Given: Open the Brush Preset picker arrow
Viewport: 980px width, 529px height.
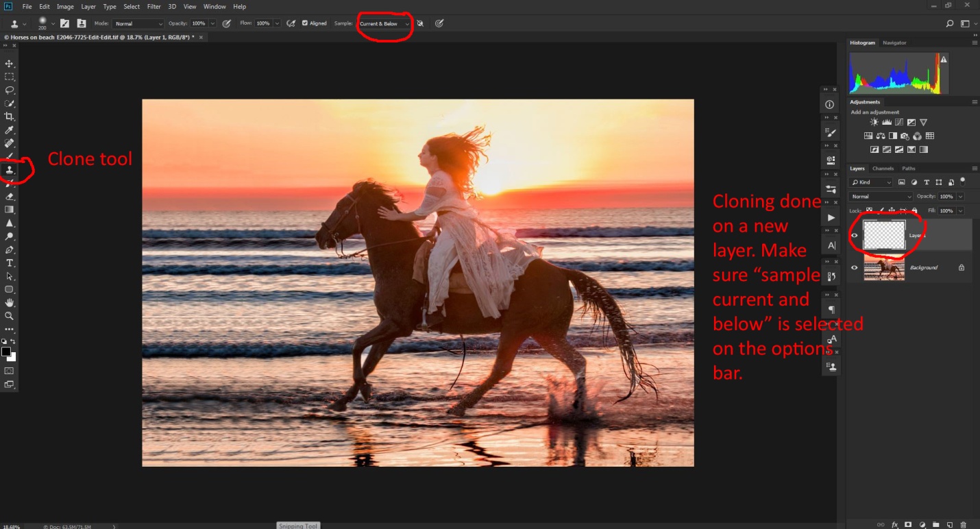Looking at the screenshot, I should (52, 23).
